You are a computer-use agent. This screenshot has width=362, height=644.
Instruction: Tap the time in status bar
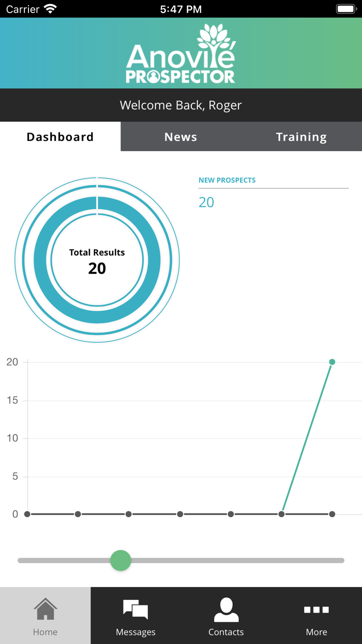(181, 9)
